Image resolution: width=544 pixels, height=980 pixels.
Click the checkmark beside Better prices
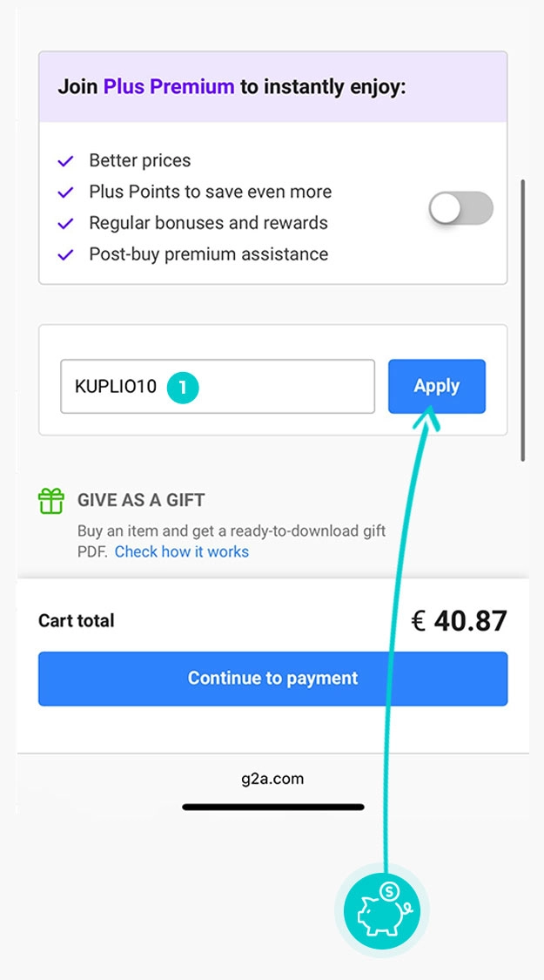pyautogui.click(x=65, y=161)
